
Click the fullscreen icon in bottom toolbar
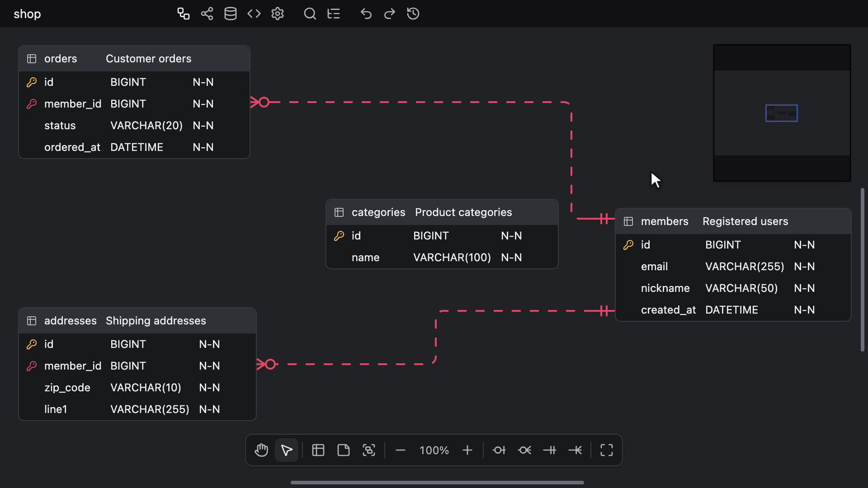607,450
